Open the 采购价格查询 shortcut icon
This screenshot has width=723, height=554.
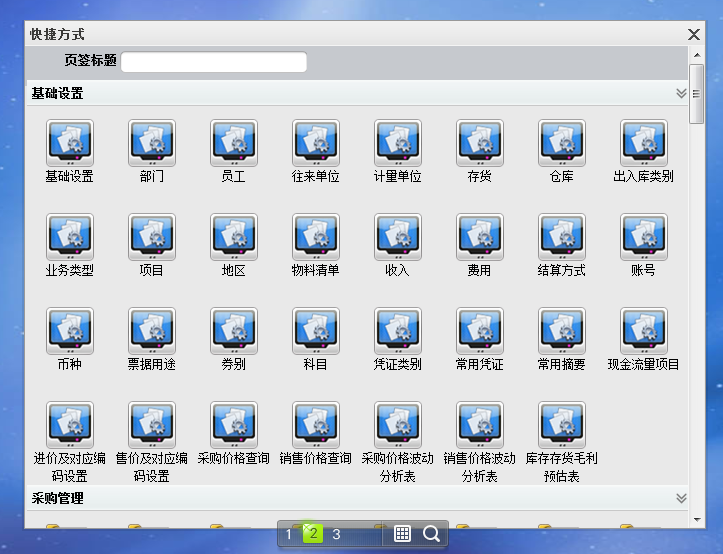click(234, 425)
